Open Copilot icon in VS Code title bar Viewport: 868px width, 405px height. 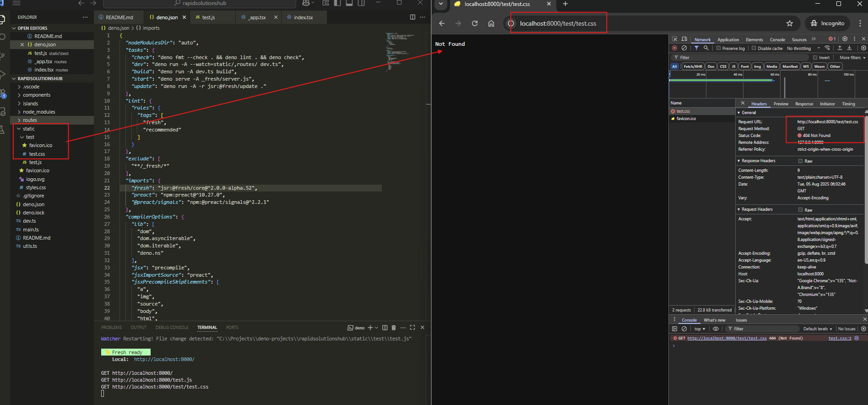point(306,3)
